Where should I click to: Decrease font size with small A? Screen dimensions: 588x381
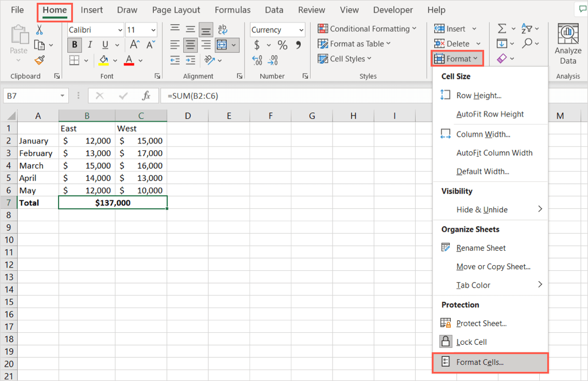[x=151, y=45]
